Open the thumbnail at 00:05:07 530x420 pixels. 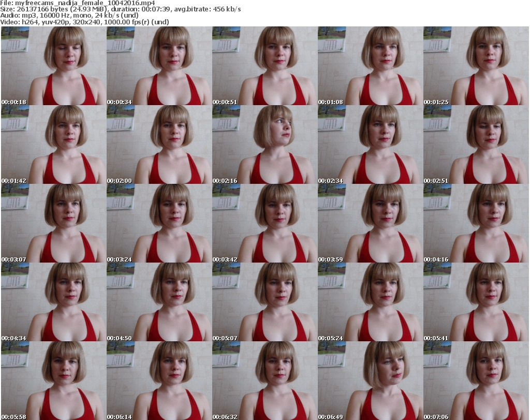264,302
